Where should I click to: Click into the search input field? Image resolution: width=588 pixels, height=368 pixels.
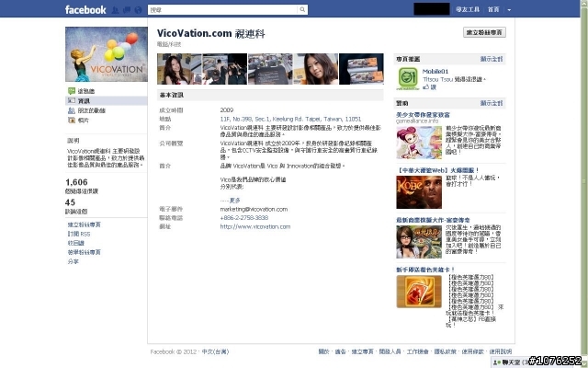point(222,10)
